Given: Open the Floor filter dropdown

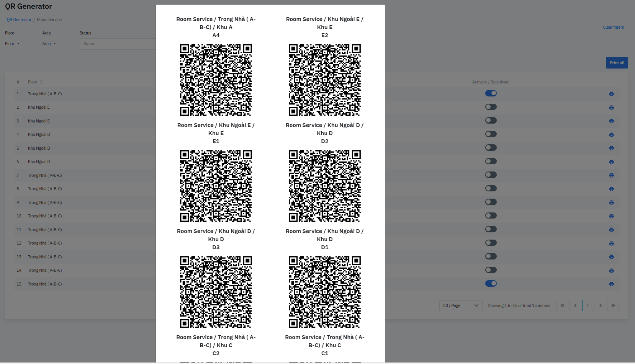Looking at the screenshot, I should [12, 44].
